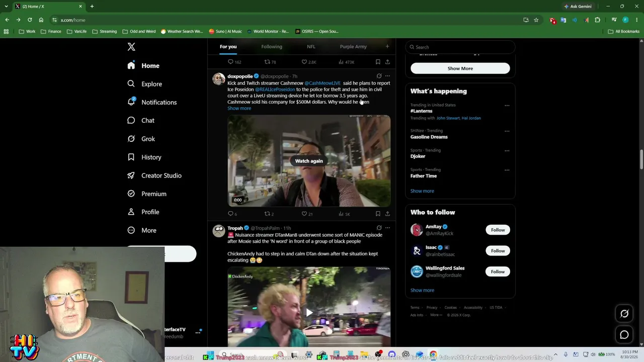Share the post with 473K views
Viewport: 644px width, 362px height.
click(x=387, y=62)
